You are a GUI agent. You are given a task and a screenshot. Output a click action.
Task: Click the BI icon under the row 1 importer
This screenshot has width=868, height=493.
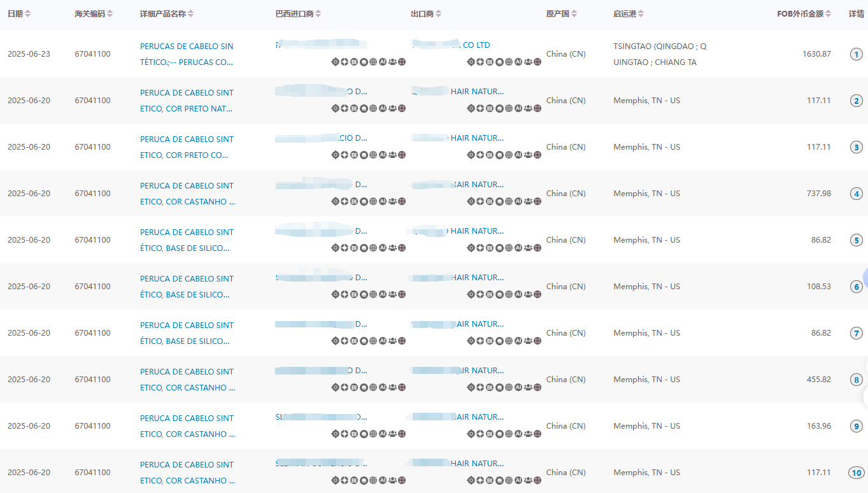click(x=354, y=62)
